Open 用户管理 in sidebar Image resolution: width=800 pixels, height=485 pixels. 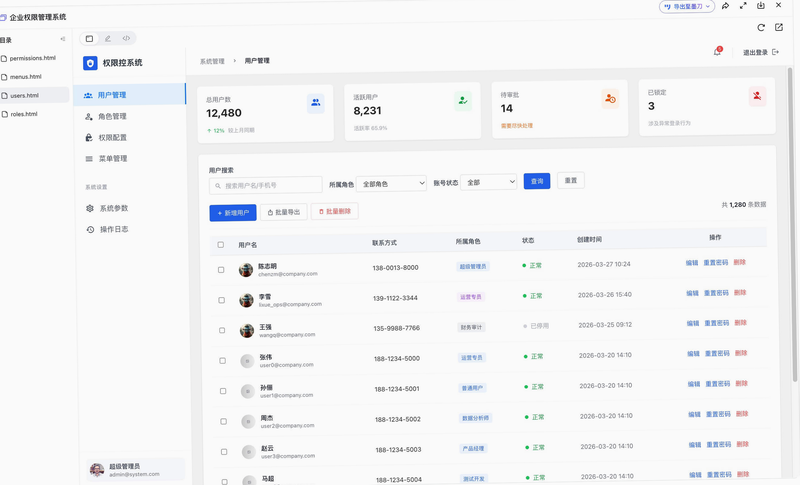coord(130,95)
